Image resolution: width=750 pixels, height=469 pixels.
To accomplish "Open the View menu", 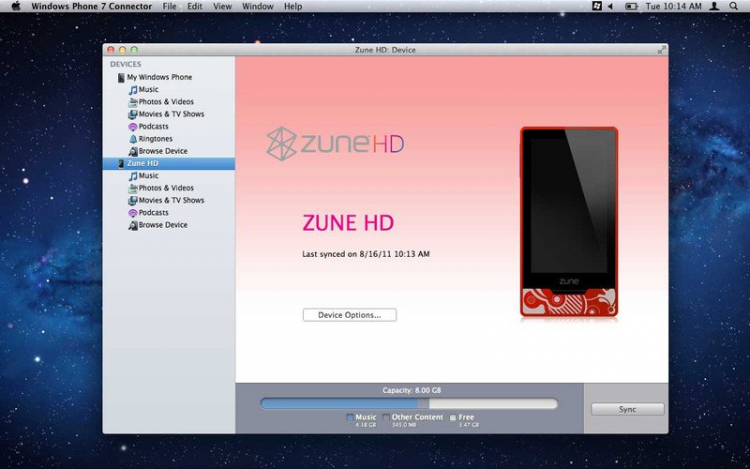I will click(222, 6).
